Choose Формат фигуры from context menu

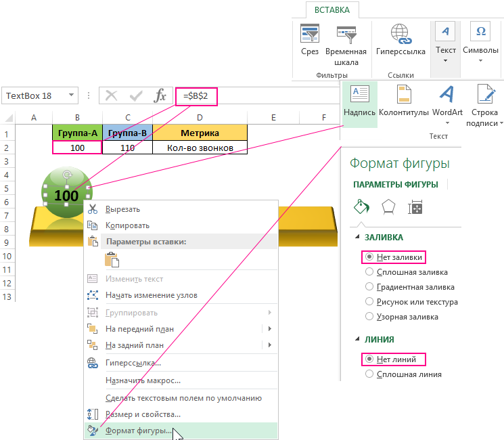[x=139, y=430]
